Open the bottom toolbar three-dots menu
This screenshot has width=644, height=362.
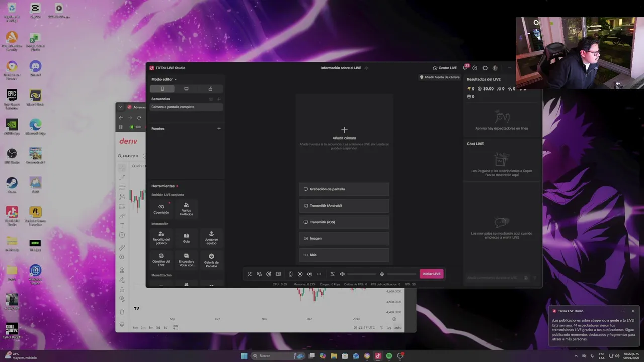point(319,274)
